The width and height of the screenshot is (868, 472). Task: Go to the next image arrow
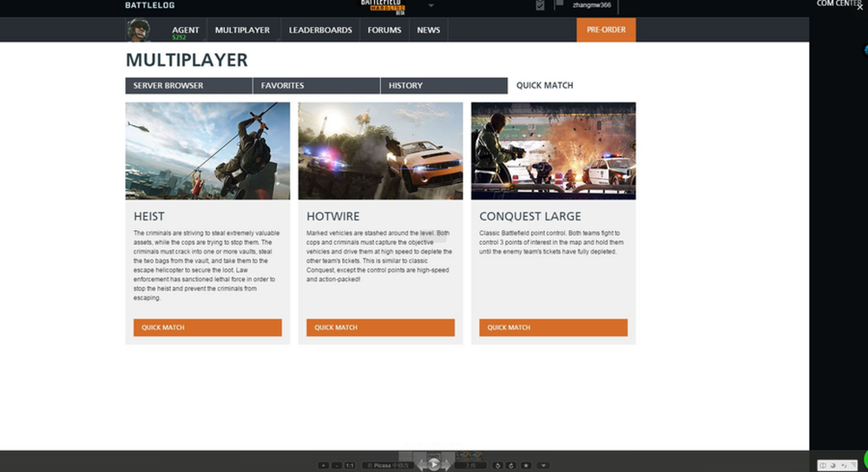[446, 465]
